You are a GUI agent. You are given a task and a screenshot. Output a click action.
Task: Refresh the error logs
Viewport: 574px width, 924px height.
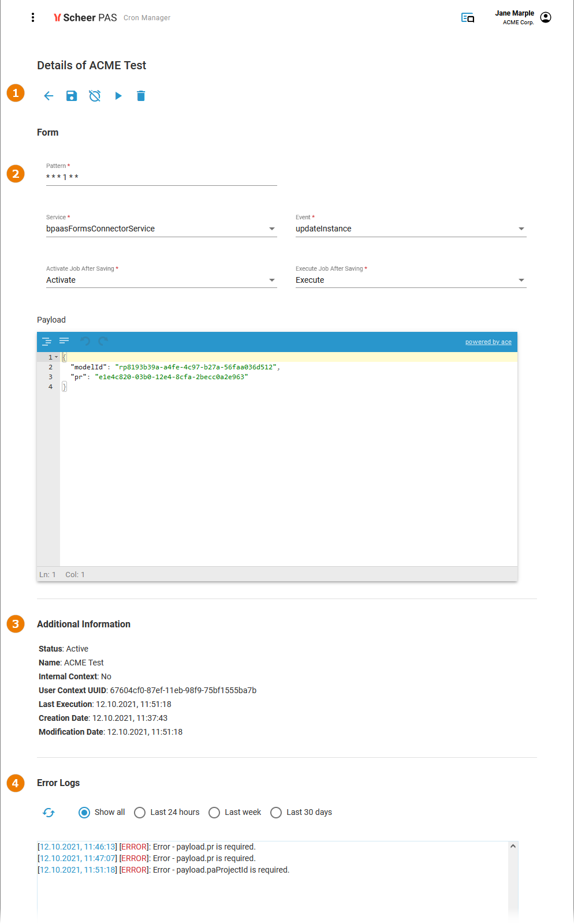(49, 813)
